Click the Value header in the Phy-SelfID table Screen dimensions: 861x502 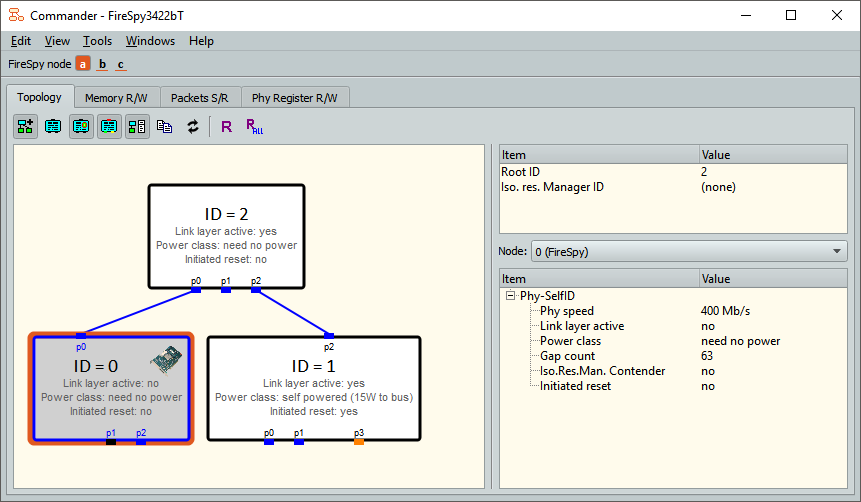(773, 279)
